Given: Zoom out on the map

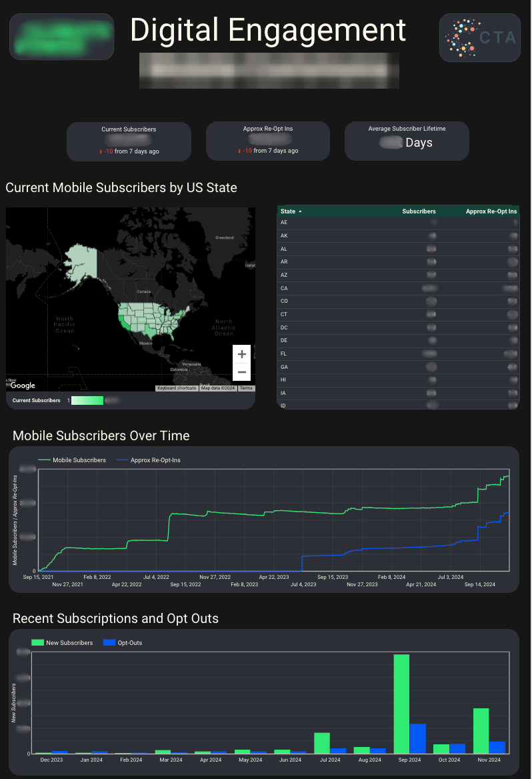Looking at the screenshot, I should [x=241, y=372].
